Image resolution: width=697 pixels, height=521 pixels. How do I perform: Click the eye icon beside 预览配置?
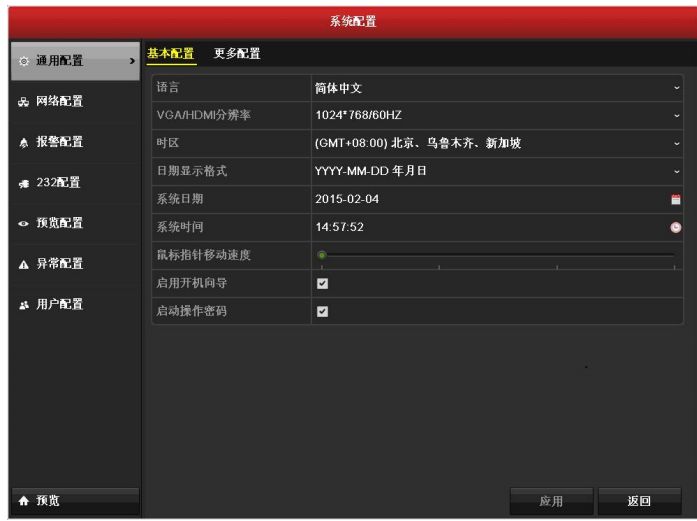click(24, 223)
